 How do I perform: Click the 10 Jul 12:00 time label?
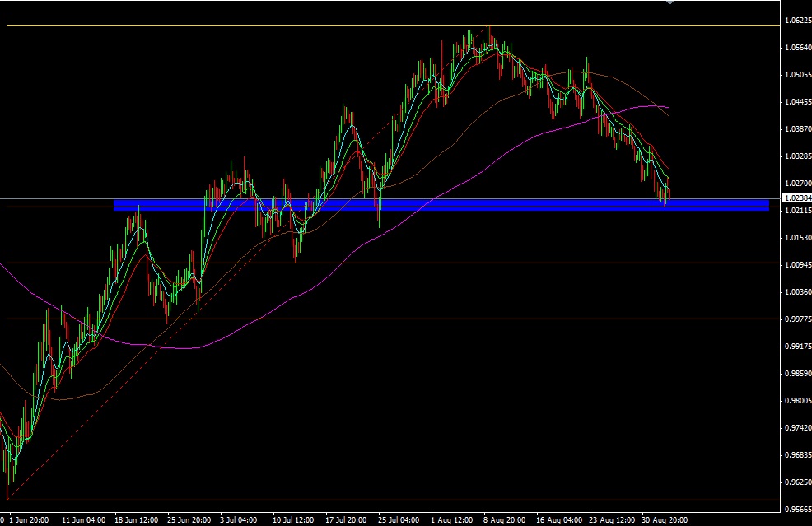tap(293, 519)
